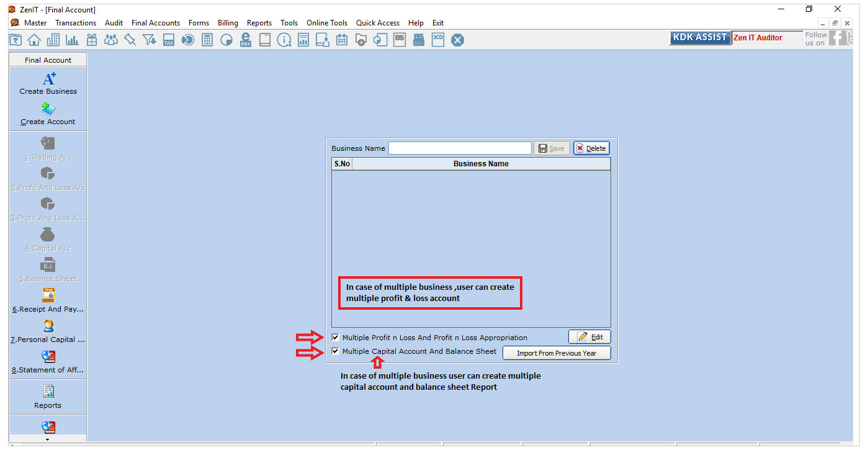The width and height of the screenshot is (868, 450).
Task: Click the BS toolbar icon
Action: [x=400, y=39]
